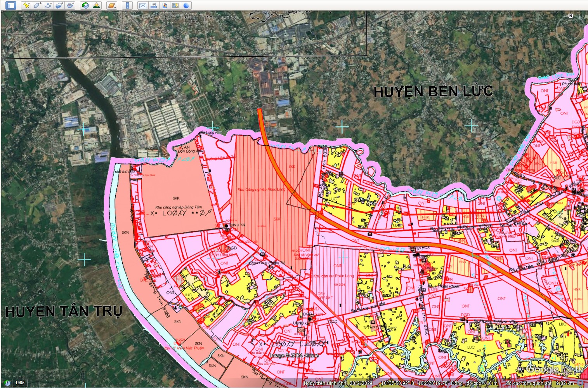This screenshot has width=588, height=388.
Task: Click the 1985 historical imagery button
Action: coord(19,383)
